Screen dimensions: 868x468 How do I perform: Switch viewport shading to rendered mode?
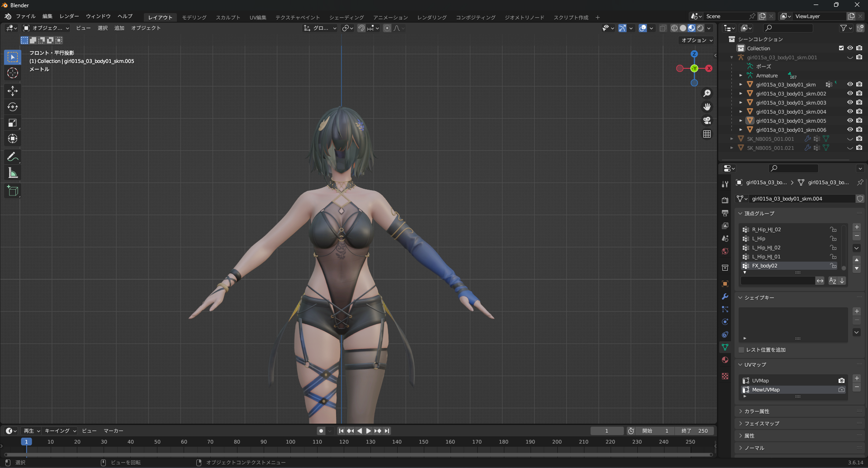coord(700,28)
